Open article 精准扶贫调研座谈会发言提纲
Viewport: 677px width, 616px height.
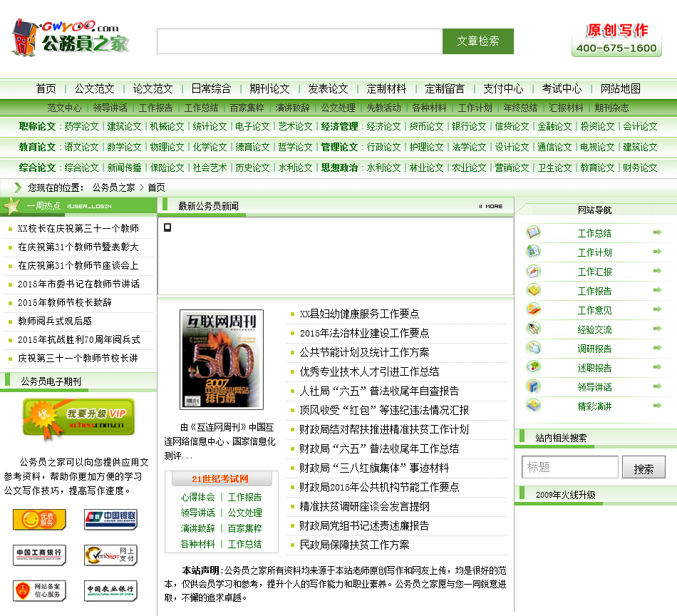(x=364, y=506)
